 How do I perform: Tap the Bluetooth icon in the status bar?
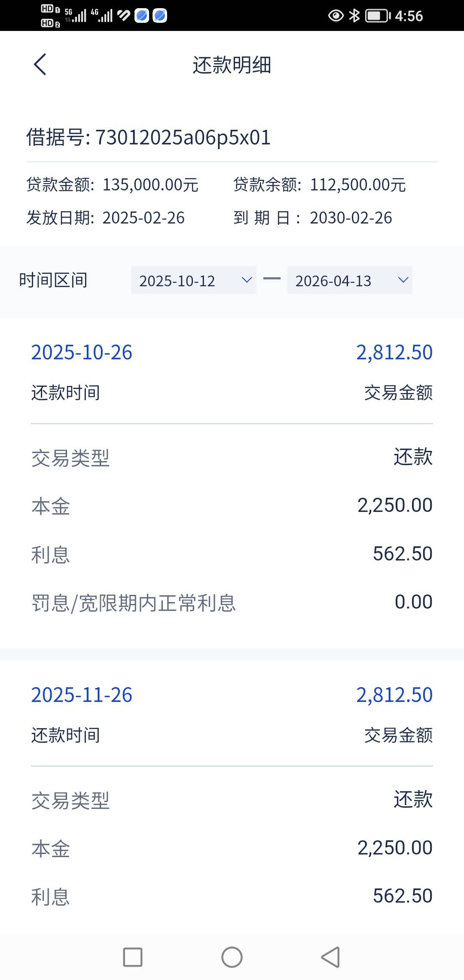pos(354,16)
